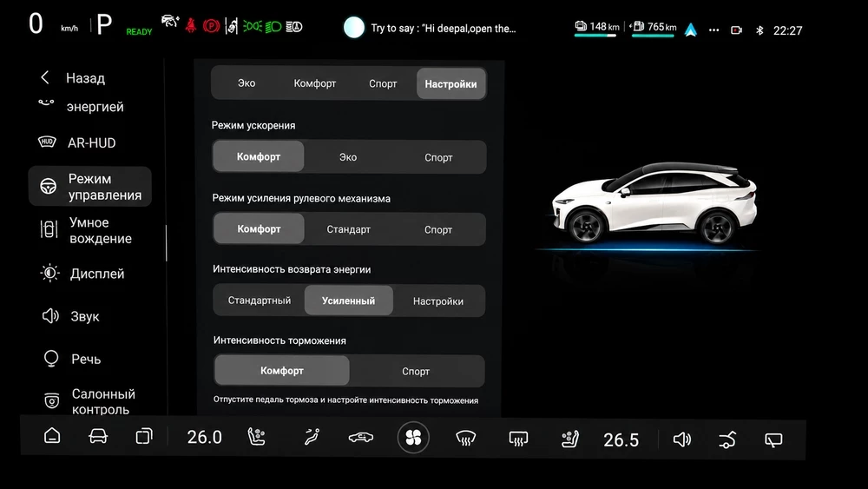The height and width of the screenshot is (489, 868).
Task: Toggle front windshield defrost
Action: pos(465,439)
